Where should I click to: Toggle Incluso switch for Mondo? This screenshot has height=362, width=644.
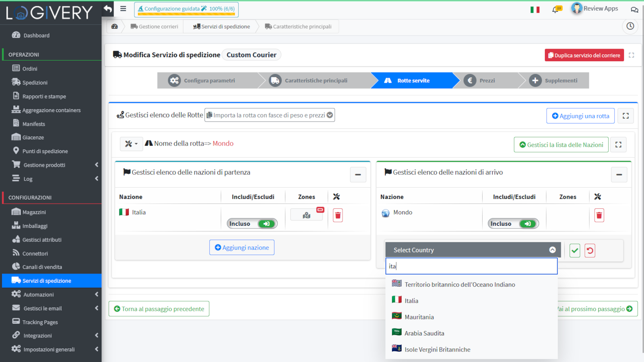coord(513,224)
